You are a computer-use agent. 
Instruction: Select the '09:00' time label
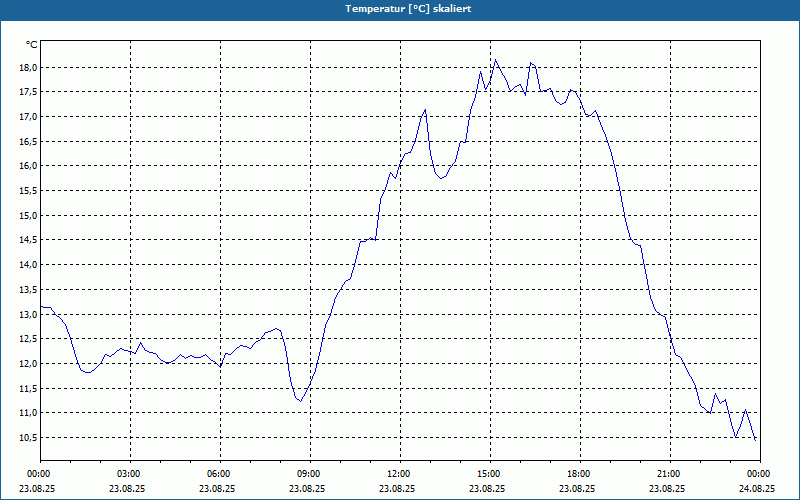(310, 474)
